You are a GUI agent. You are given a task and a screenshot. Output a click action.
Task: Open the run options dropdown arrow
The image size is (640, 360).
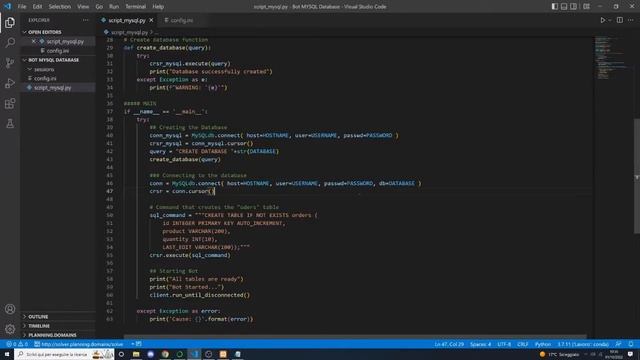(x=610, y=20)
